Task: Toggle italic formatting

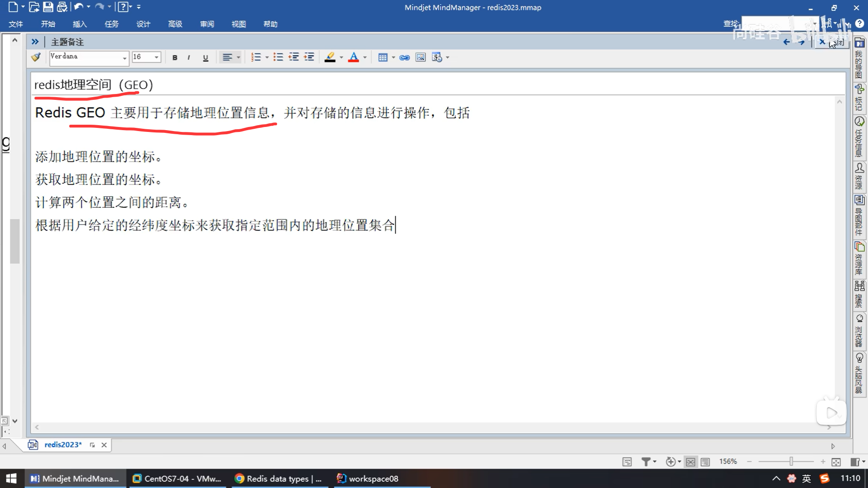Action: (189, 57)
